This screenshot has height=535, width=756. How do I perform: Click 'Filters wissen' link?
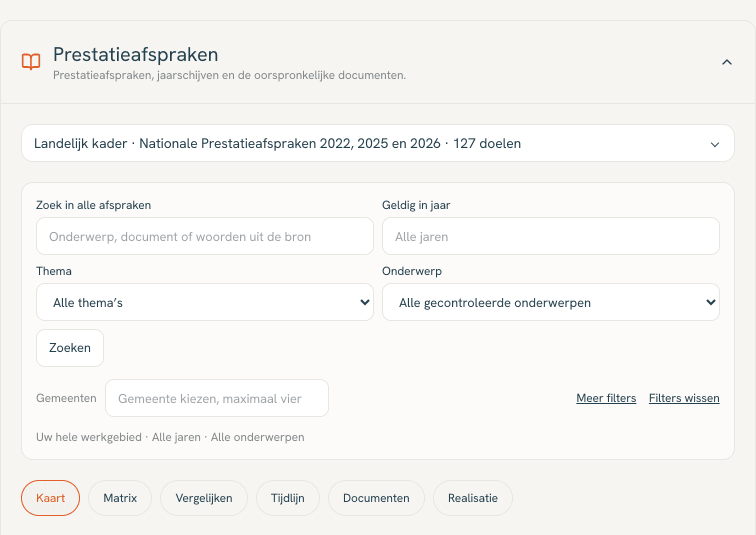pos(684,398)
